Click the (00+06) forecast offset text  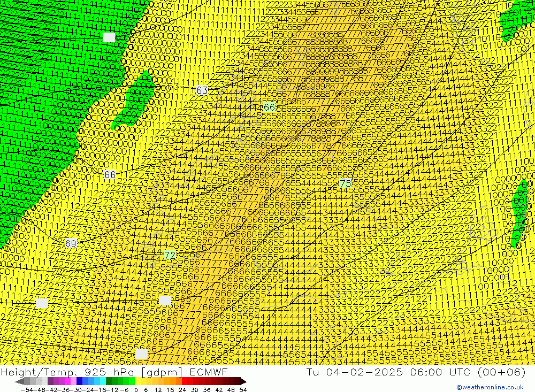(501, 372)
